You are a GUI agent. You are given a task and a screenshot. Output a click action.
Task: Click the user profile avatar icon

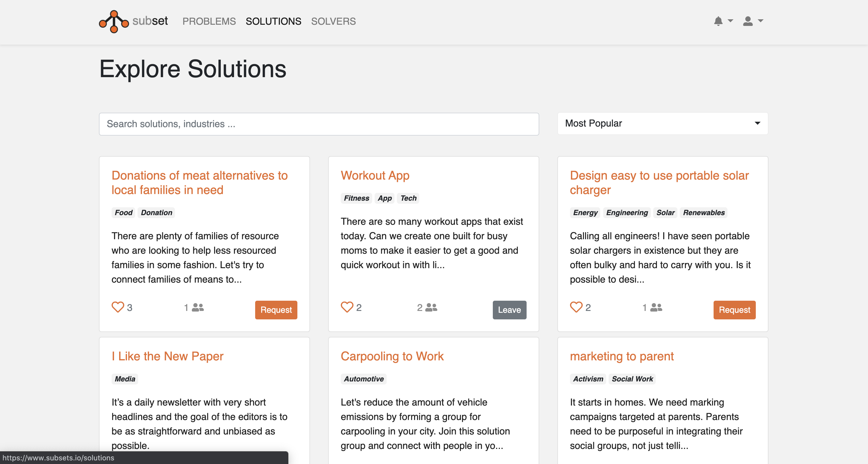pos(747,21)
